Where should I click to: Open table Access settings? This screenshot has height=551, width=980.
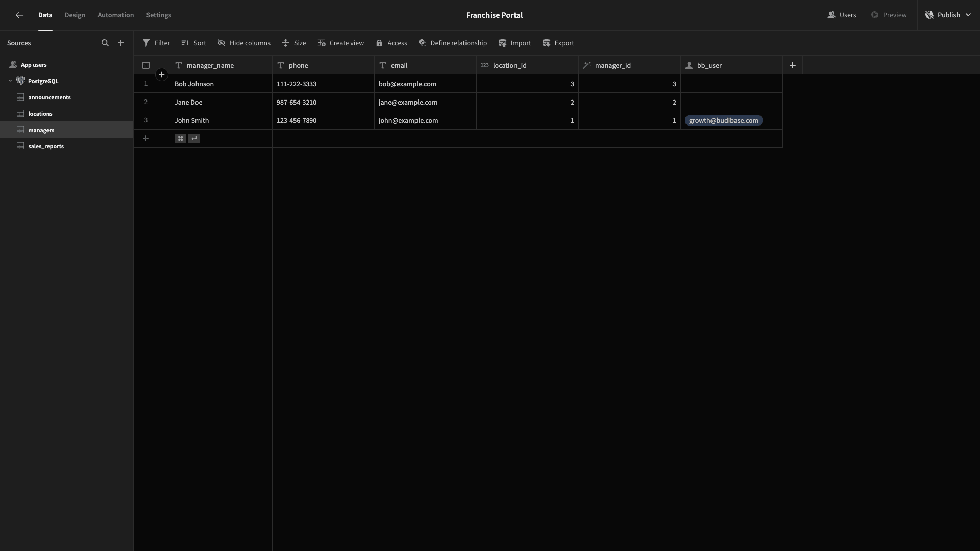point(391,43)
